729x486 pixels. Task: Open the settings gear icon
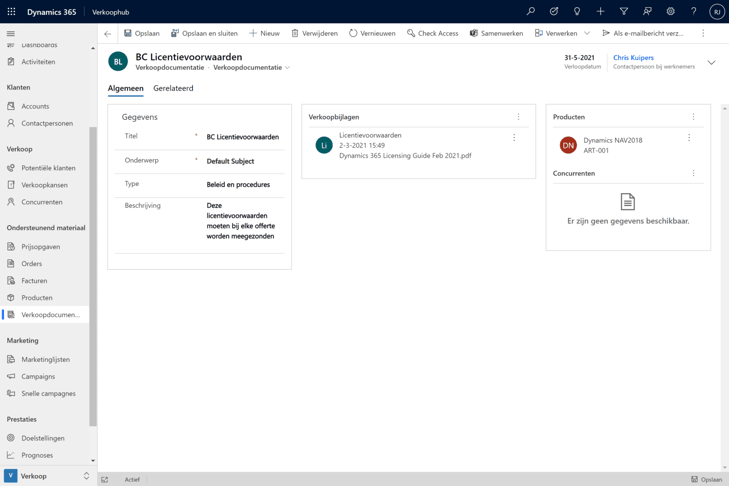pyautogui.click(x=670, y=11)
